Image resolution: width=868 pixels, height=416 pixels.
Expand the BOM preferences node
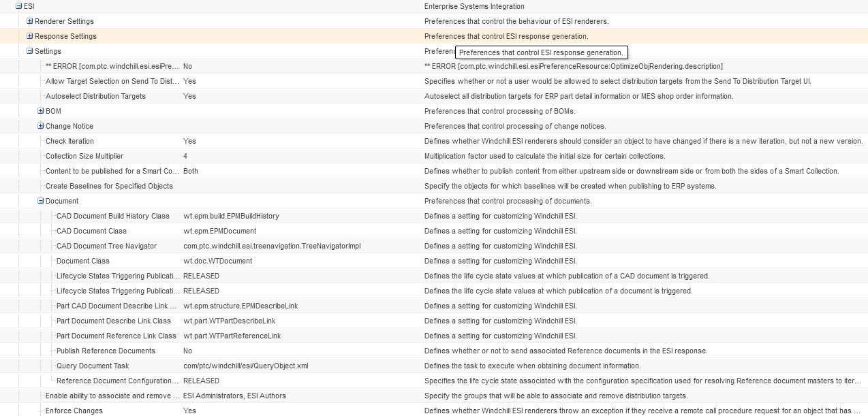click(40, 111)
